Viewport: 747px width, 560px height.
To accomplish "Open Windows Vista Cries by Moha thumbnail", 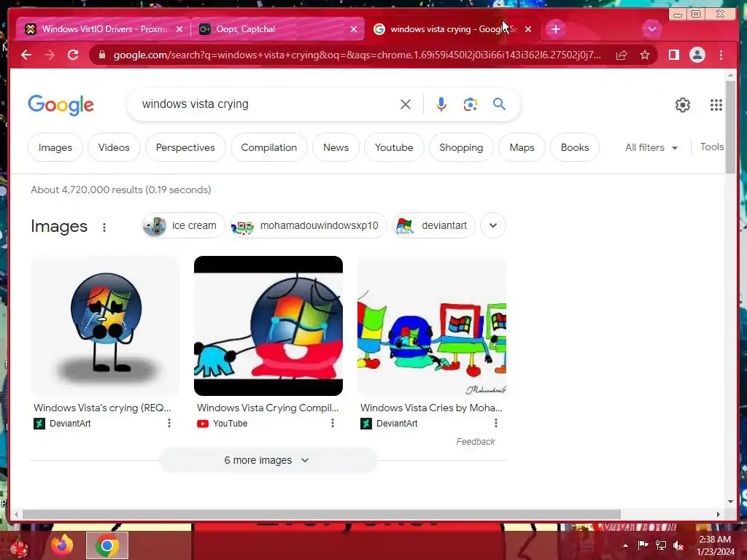I will tap(432, 326).
